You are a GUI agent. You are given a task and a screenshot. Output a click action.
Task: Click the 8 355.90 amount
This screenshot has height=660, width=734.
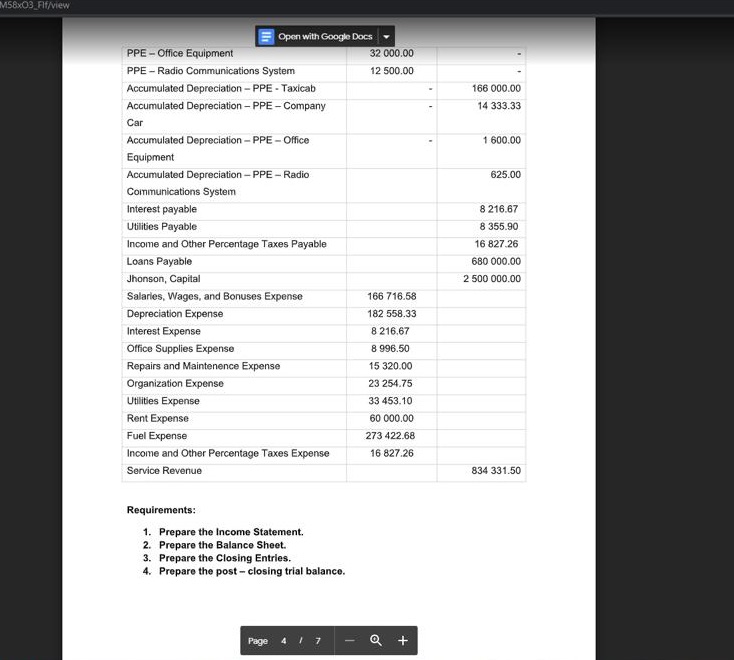pos(499,227)
